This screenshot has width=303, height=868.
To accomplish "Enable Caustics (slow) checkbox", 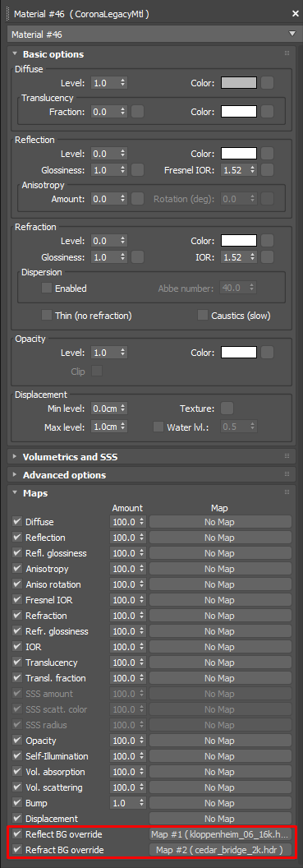I will coord(203,316).
